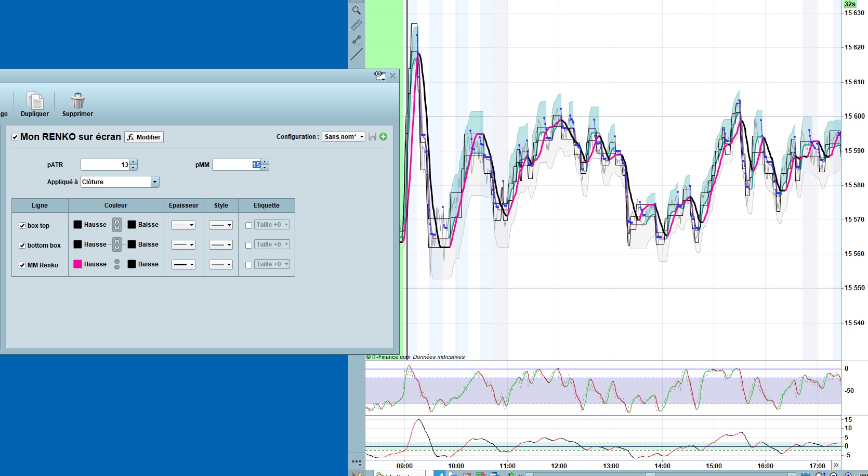Select the magnifier zoom tool
Image resolution: width=868 pixels, height=476 pixels.
pos(356,10)
